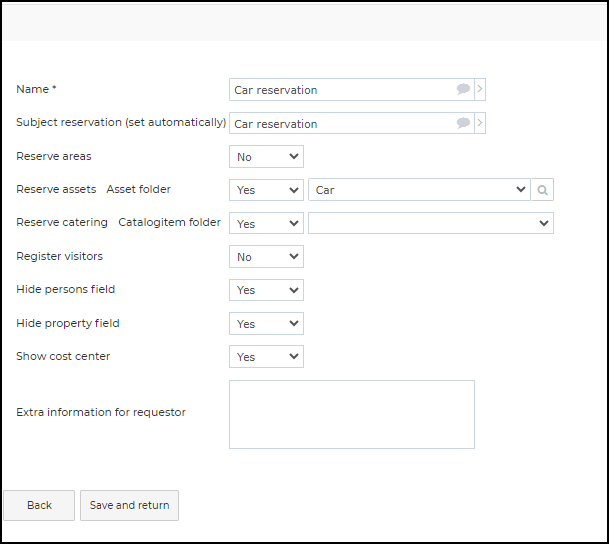Click the 'Reserve catering' label
This screenshot has height=544, width=609.
(x=62, y=222)
